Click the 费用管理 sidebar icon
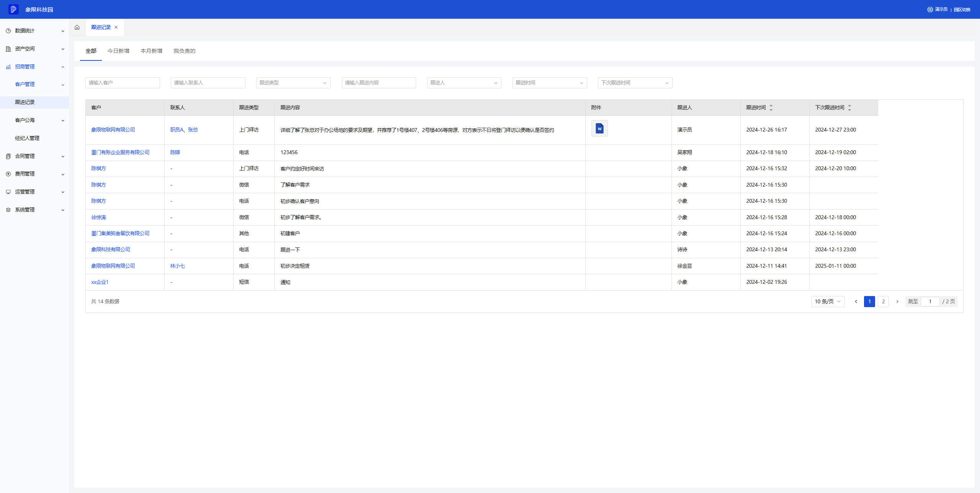The image size is (980, 493). [x=8, y=174]
